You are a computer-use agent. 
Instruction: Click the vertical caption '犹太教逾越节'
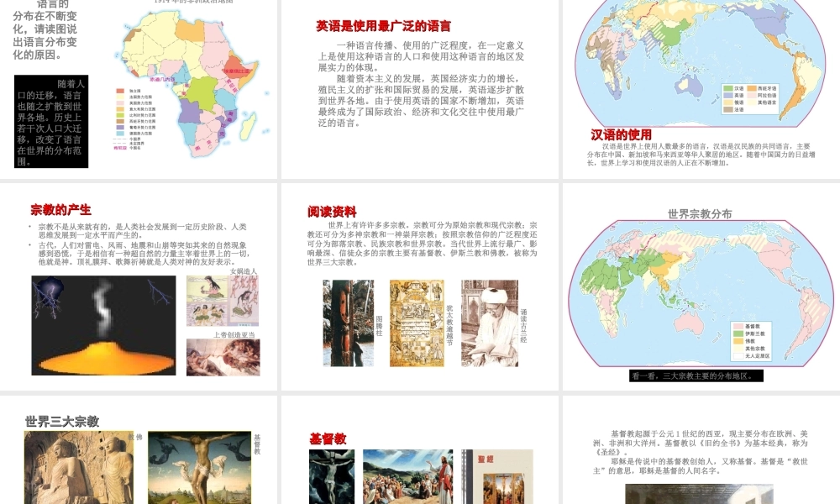coord(449,326)
